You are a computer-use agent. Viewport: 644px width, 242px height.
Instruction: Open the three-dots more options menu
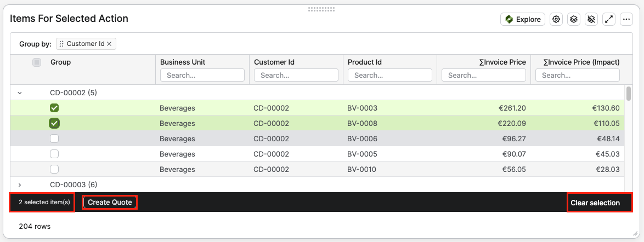(626, 19)
